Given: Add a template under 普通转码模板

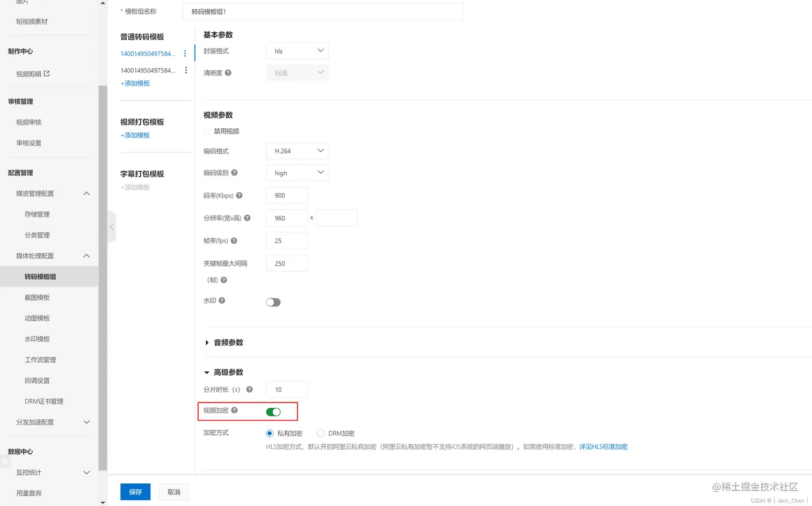Looking at the screenshot, I should 135,83.
